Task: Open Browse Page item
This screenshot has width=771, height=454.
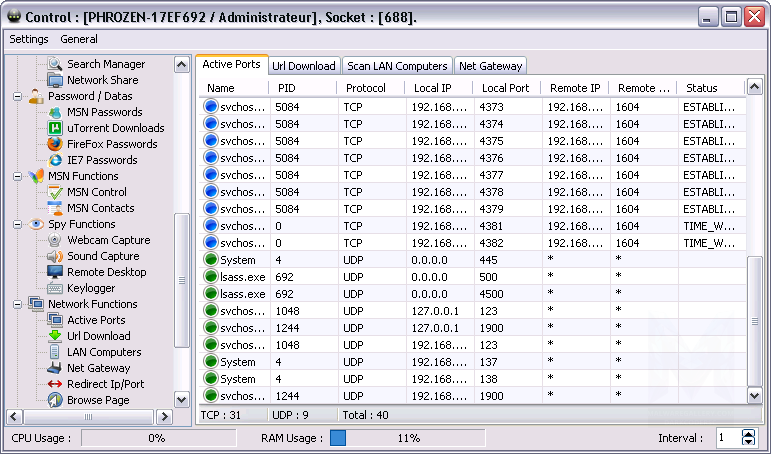Action: pos(98,400)
